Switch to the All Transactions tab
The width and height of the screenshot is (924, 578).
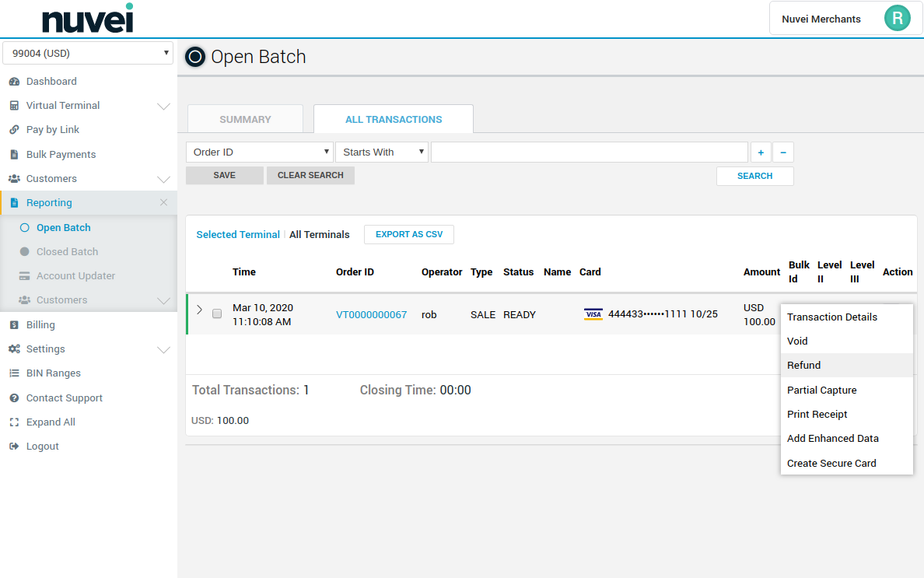(393, 119)
